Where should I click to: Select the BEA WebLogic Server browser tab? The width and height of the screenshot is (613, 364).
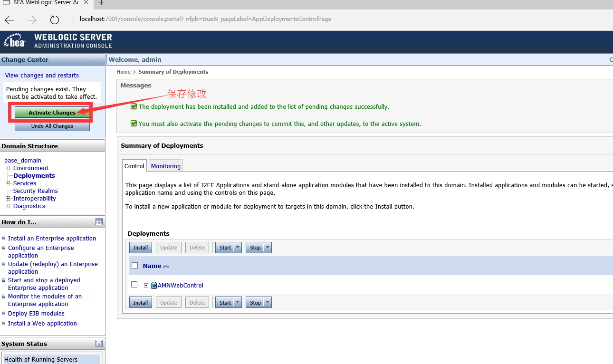(46, 3)
